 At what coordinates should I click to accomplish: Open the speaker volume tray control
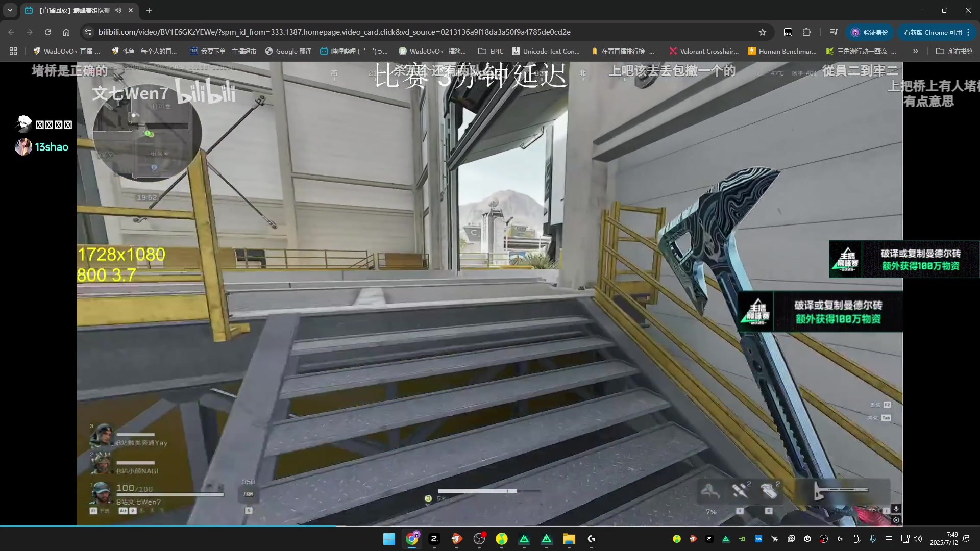[918, 539]
